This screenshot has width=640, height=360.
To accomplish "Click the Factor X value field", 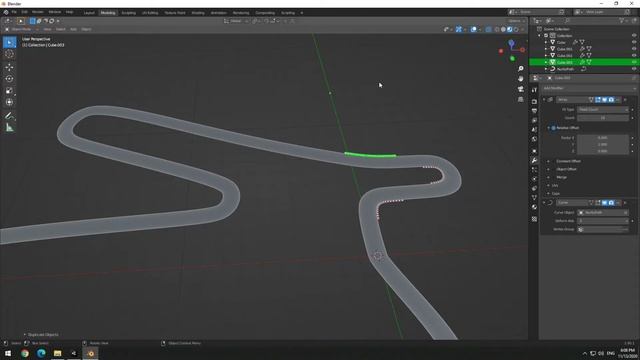I will click(603, 138).
